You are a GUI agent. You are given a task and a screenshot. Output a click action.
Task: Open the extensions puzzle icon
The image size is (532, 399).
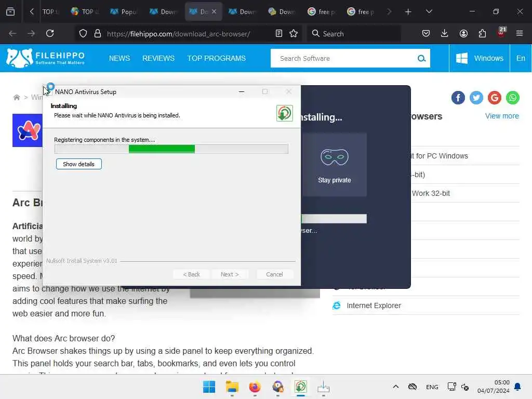[x=482, y=33]
